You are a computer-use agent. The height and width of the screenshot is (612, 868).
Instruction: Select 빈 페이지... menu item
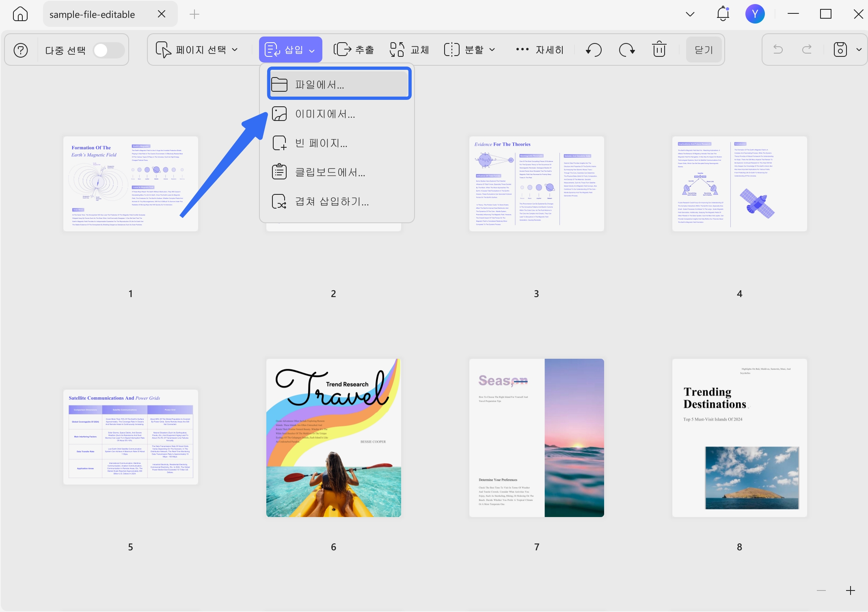pos(337,143)
